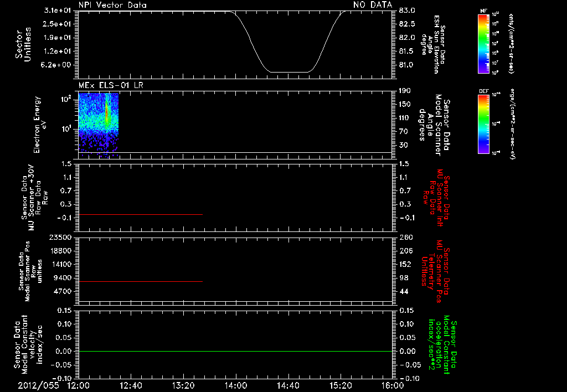Click the green zero velocity line
Screen dimensions: 567x392
pyautogui.click(x=235, y=351)
